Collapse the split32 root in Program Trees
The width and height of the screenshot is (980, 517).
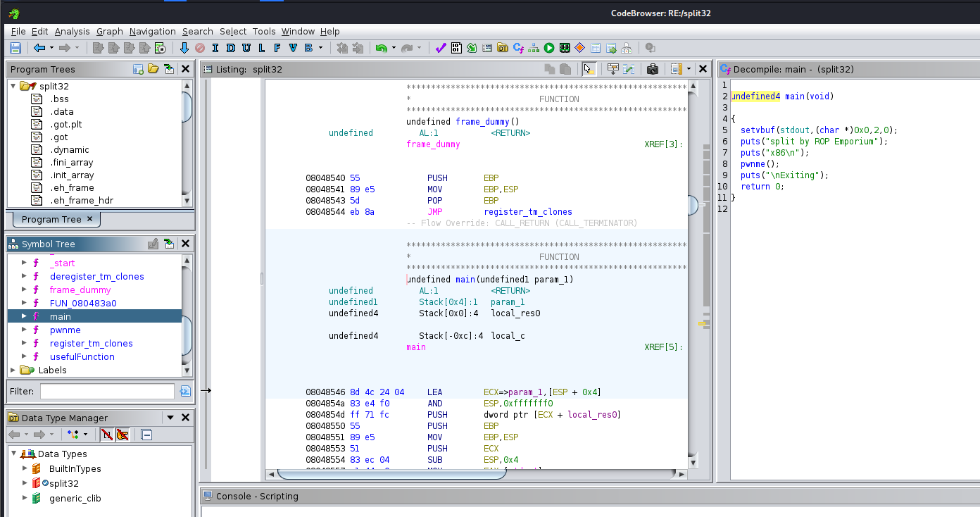pyautogui.click(x=13, y=86)
